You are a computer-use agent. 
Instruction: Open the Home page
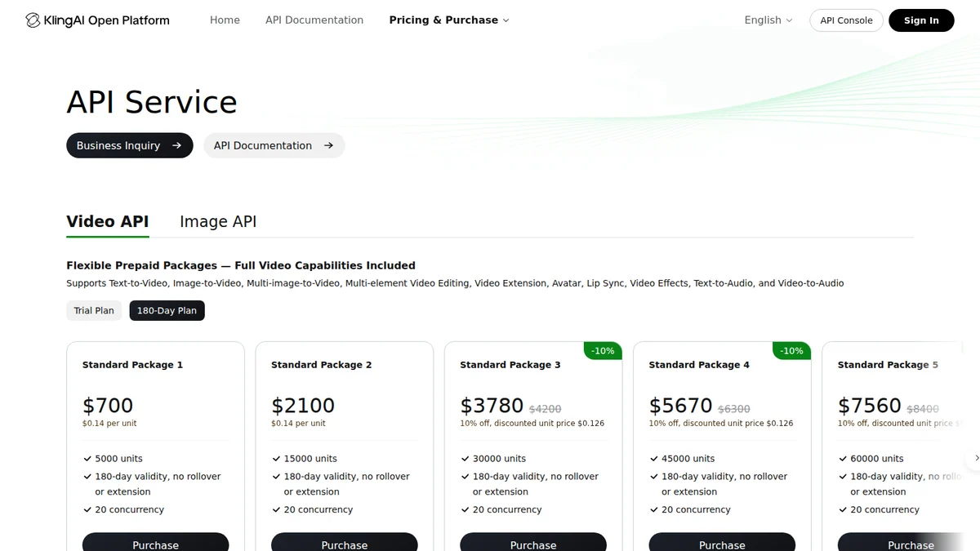click(x=225, y=20)
